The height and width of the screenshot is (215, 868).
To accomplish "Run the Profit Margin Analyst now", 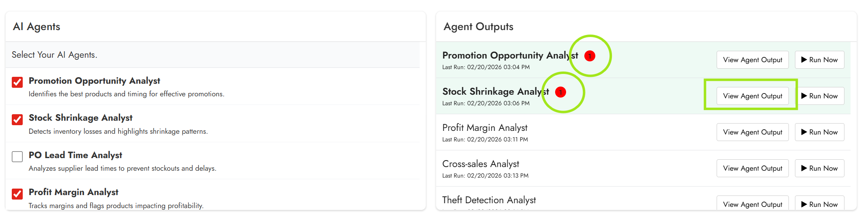I will click(819, 132).
